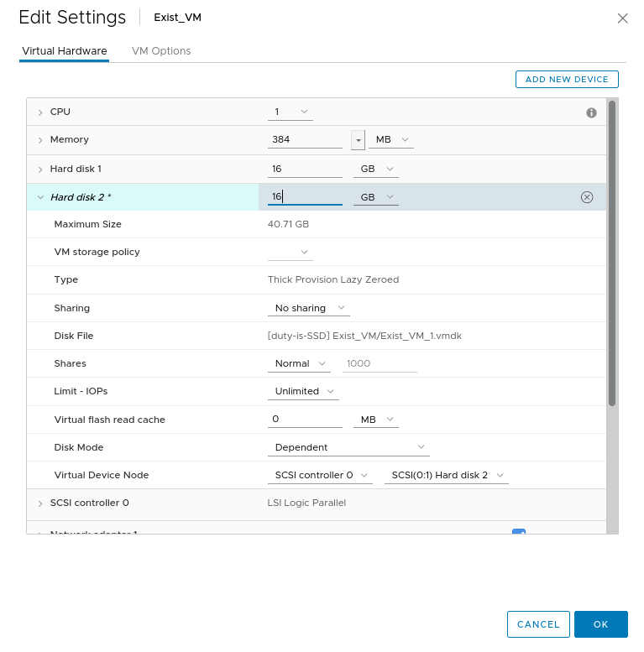Remove Hard disk 2 with the X icon
The width and height of the screenshot is (644, 652).
click(x=587, y=197)
